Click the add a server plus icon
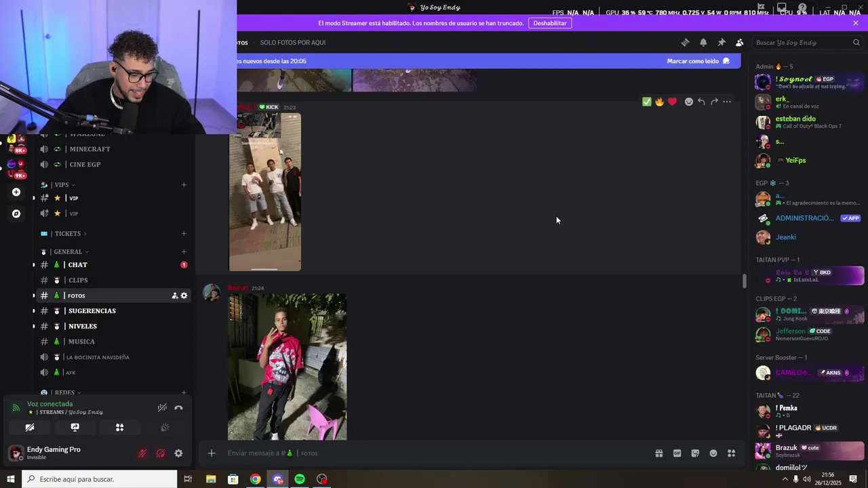The width and height of the screenshot is (868, 488). (x=16, y=192)
